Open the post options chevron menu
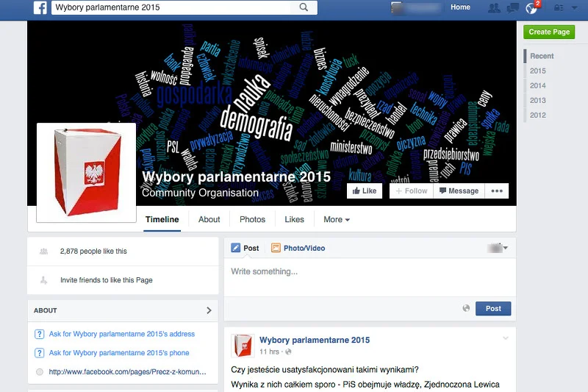The height and width of the screenshot is (392, 588). click(506, 338)
